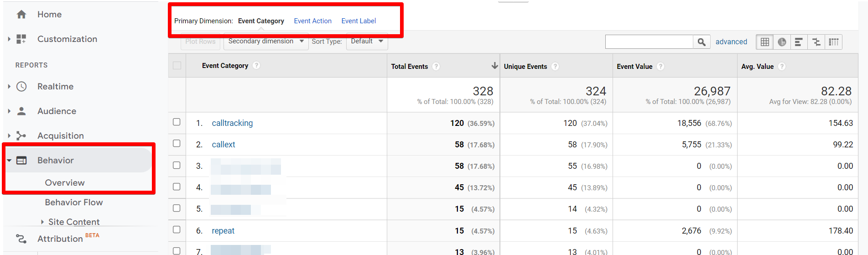The width and height of the screenshot is (868, 255).
Task: Sort by Unique Events column header
Action: point(525,67)
